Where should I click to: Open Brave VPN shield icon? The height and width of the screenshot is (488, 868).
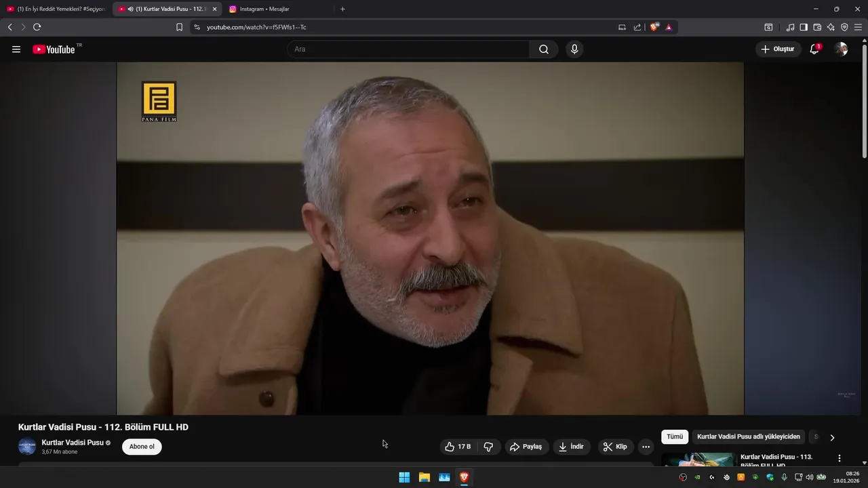pyautogui.click(x=844, y=27)
